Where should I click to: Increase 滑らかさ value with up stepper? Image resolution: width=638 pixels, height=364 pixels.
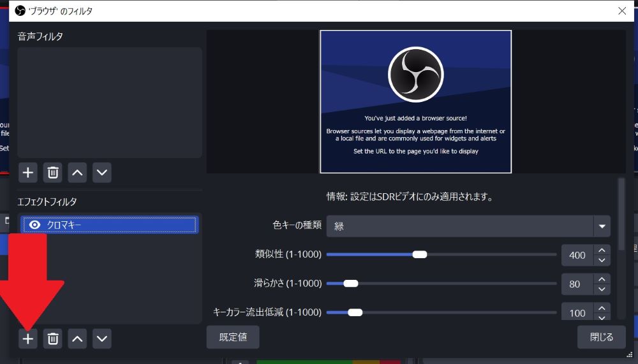tap(602, 279)
